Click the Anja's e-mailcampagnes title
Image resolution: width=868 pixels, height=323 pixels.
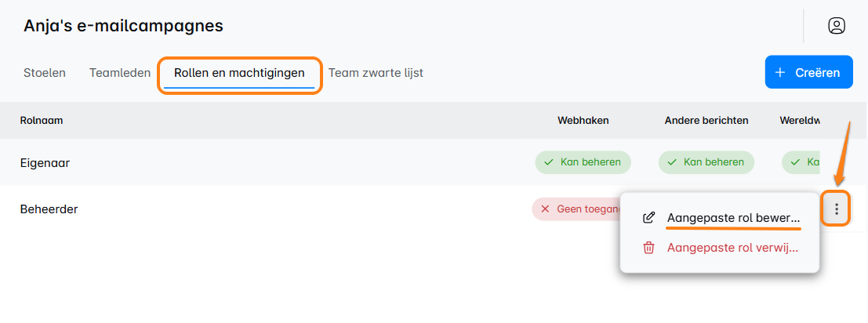pos(123,26)
